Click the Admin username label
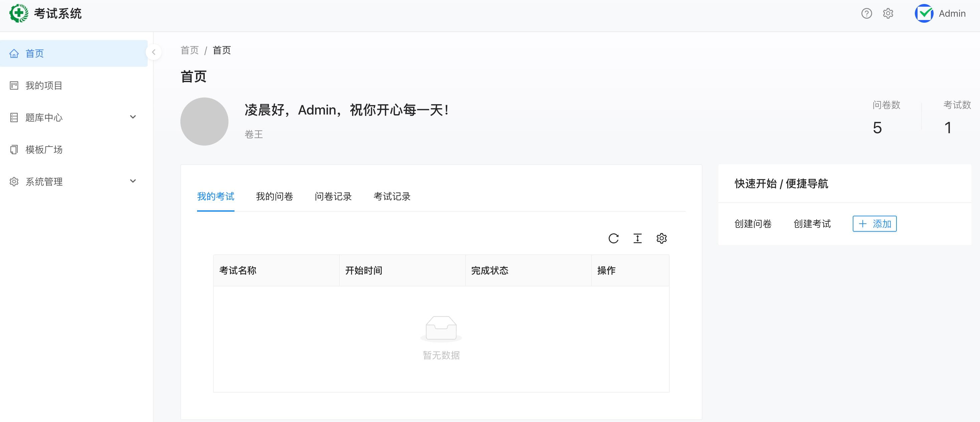This screenshot has width=980, height=422. [x=952, y=14]
